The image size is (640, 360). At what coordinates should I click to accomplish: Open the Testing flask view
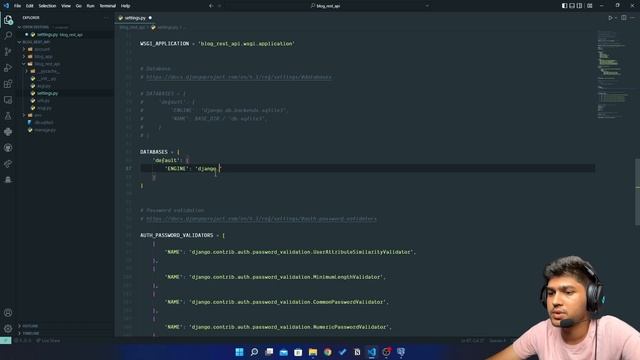[8, 116]
